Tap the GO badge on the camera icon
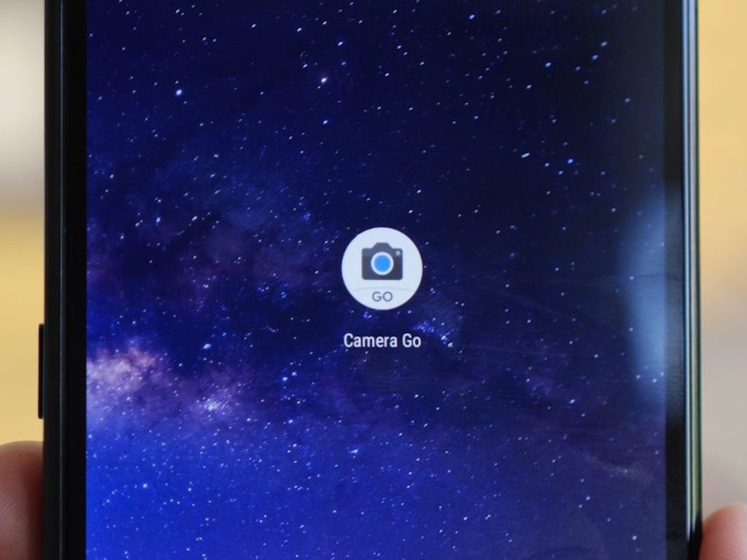 click(382, 297)
